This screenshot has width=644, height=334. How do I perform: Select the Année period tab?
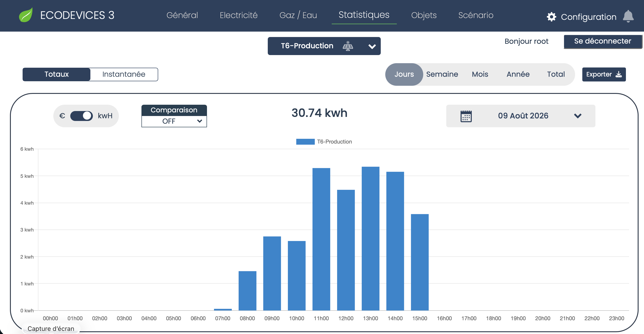point(518,74)
